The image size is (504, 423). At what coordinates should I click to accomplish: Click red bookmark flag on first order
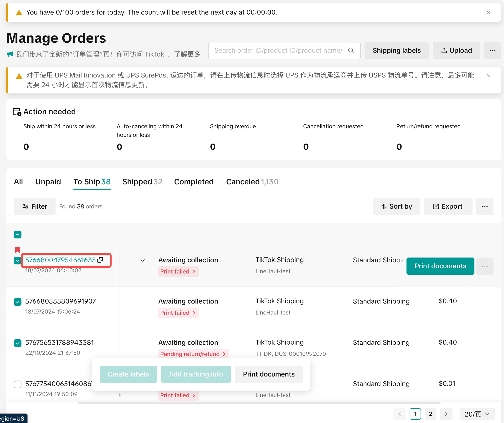click(x=17, y=250)
